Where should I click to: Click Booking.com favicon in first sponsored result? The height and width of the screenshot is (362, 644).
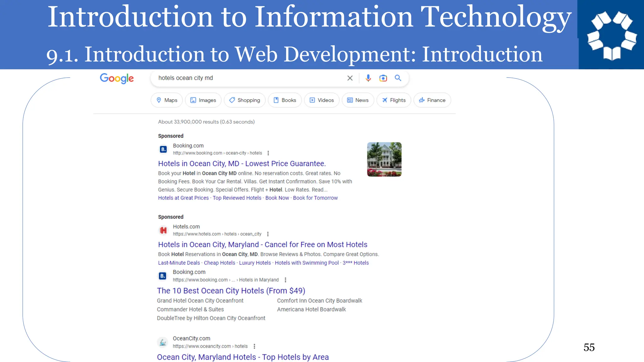[x=163, y=149]
